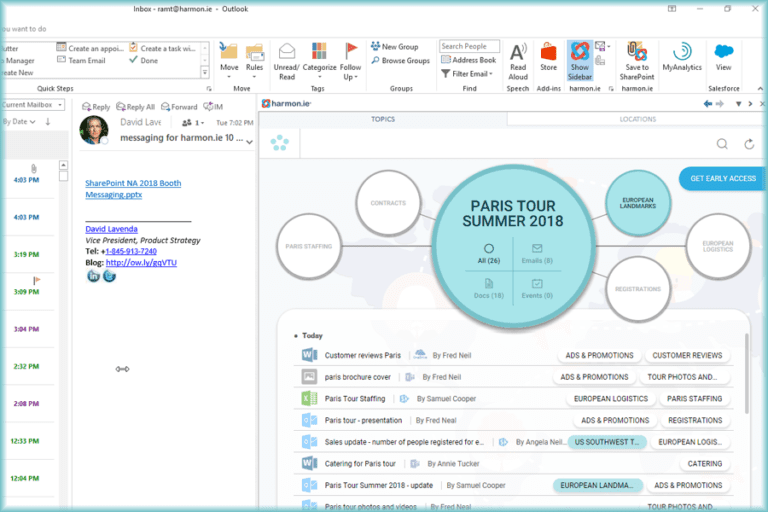The height and width of the screenshot is (512, 768).
Task: Open the Move folder ribbon button
Action: (229, 61)
